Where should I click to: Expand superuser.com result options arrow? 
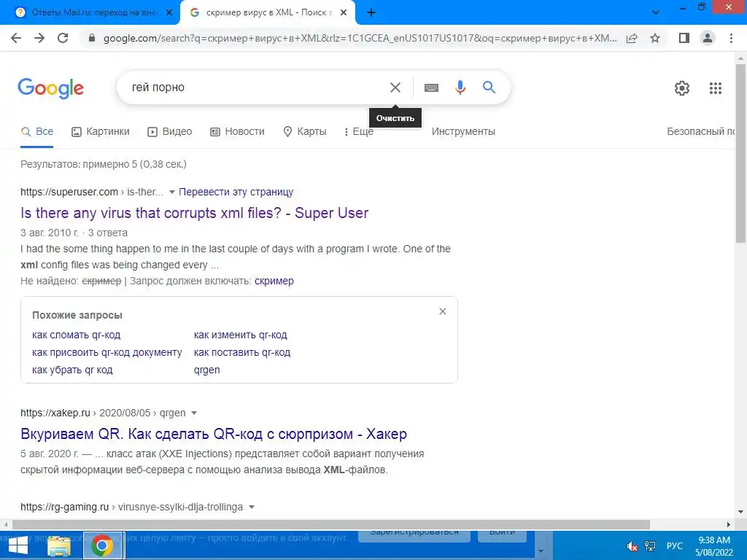[172, 192]
